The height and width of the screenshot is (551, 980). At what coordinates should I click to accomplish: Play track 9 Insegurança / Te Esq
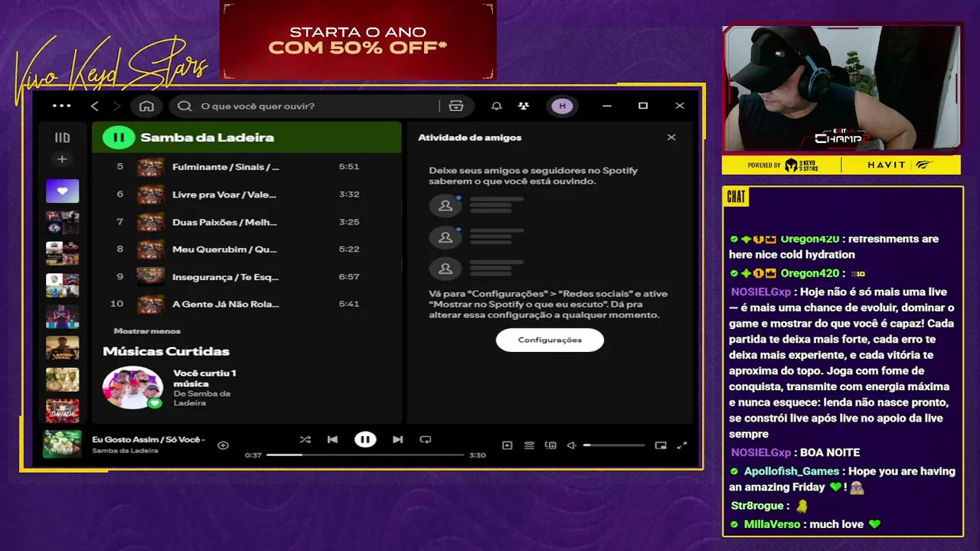click(x=247, y=277)
